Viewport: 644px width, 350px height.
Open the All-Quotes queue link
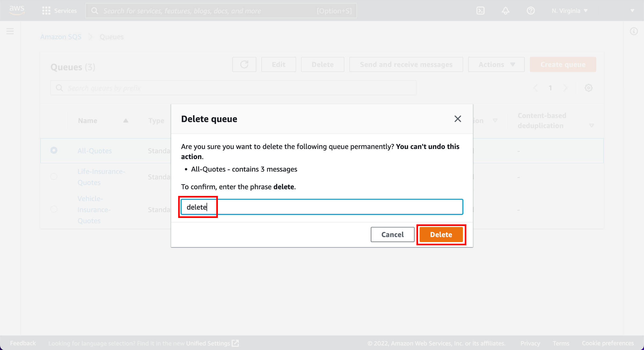pyautogui.click(x=94, y=151)
